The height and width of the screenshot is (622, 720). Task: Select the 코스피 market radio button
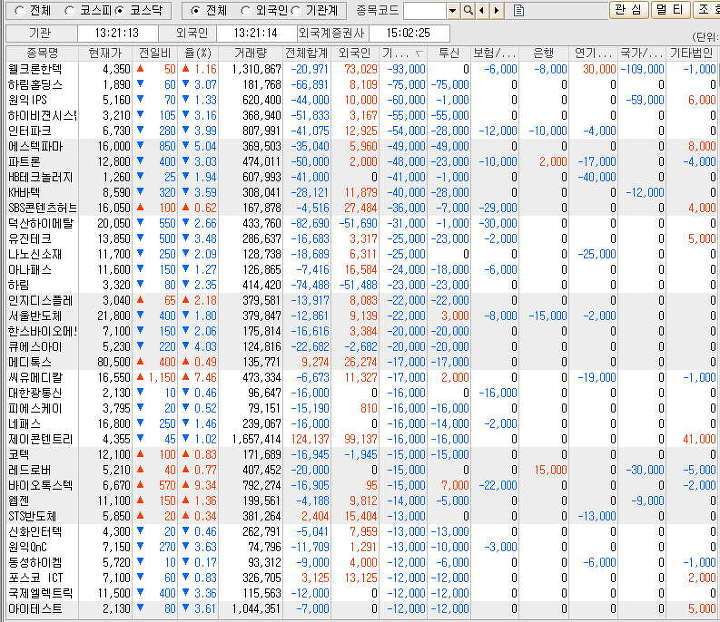pyautogui.click(x=70, y=10)
